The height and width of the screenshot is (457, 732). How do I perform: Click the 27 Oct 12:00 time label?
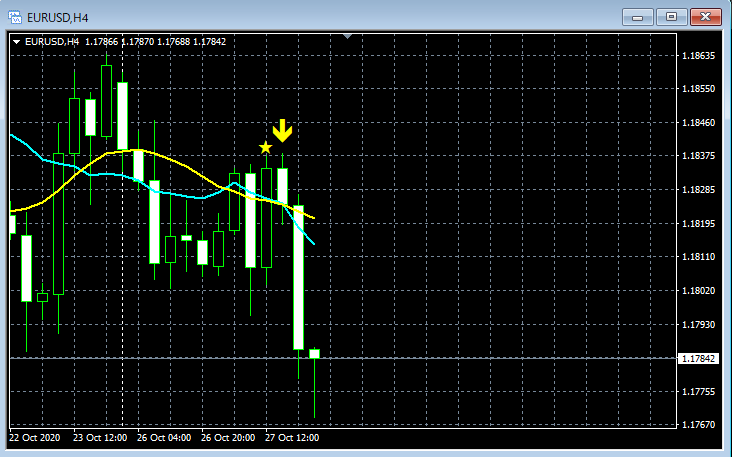292,438
